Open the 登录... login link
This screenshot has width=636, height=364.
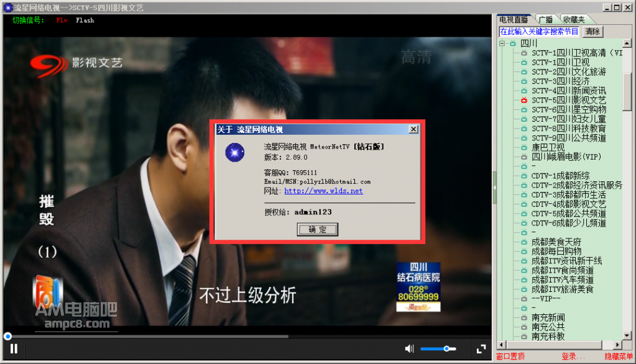(x=573, y=357)
